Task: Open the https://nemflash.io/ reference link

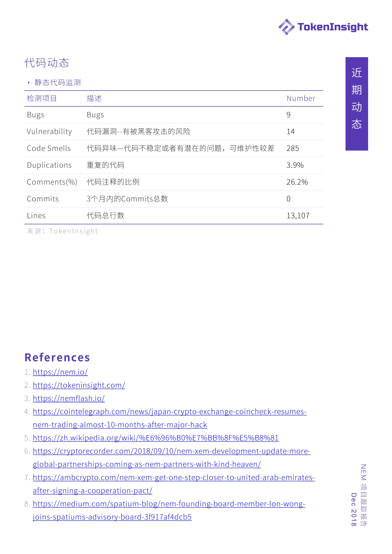Action: [69, 398]
